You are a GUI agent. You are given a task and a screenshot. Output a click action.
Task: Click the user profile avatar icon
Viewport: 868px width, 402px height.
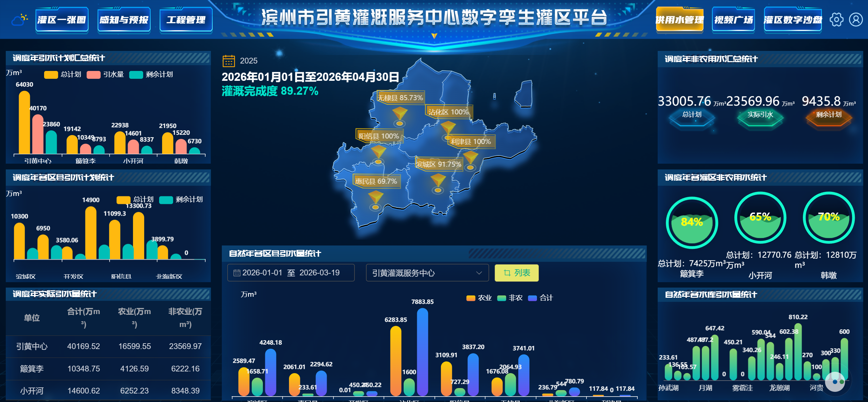[855, 20]
